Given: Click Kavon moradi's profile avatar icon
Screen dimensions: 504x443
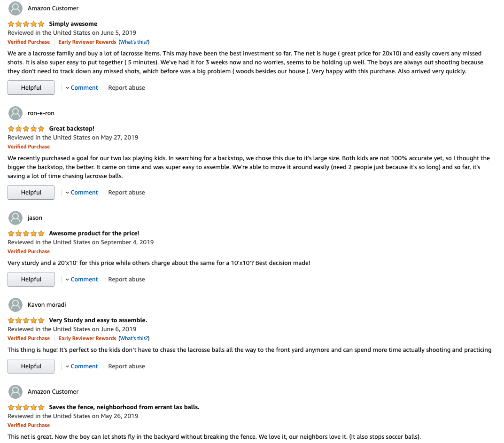Looking at the screenshot, I should (x=16, y=305).
